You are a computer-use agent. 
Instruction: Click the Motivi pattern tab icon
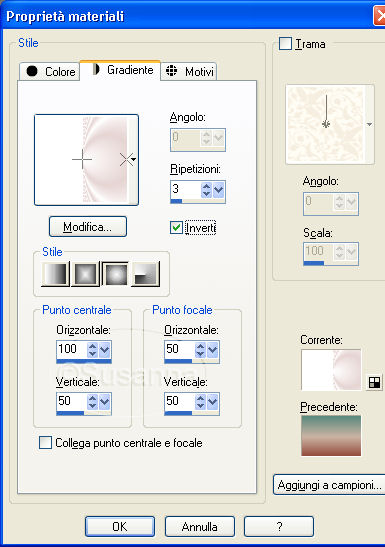171,70
